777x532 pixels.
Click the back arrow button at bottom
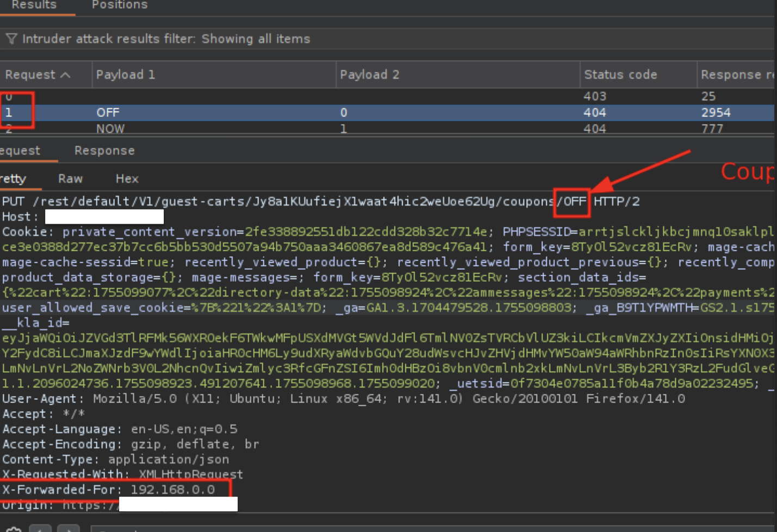[40, 529]
